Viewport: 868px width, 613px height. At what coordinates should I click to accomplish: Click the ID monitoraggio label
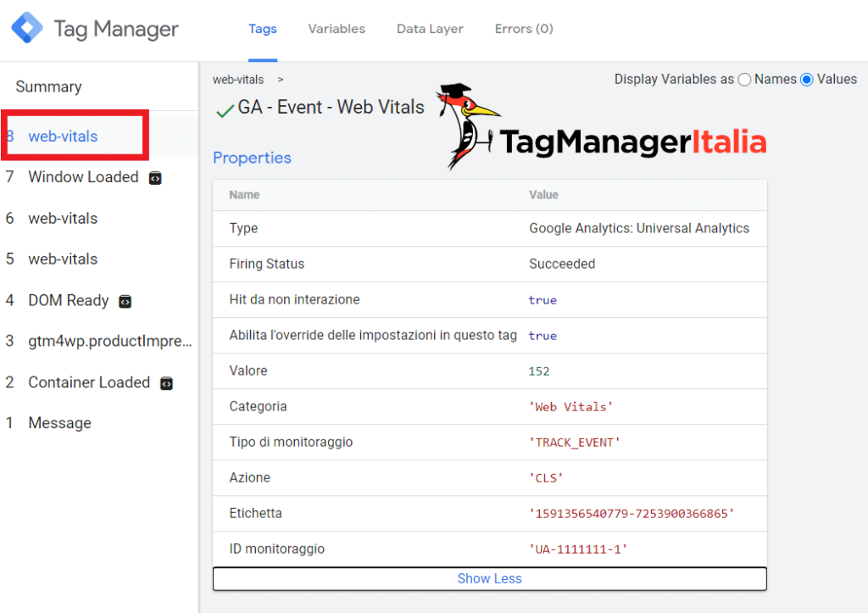coord(277,549)
